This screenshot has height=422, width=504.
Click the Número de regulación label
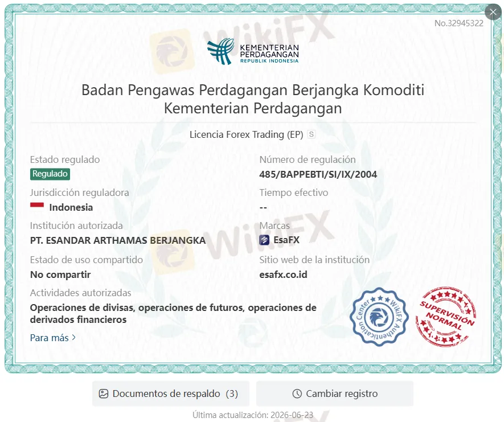(308, 159)
